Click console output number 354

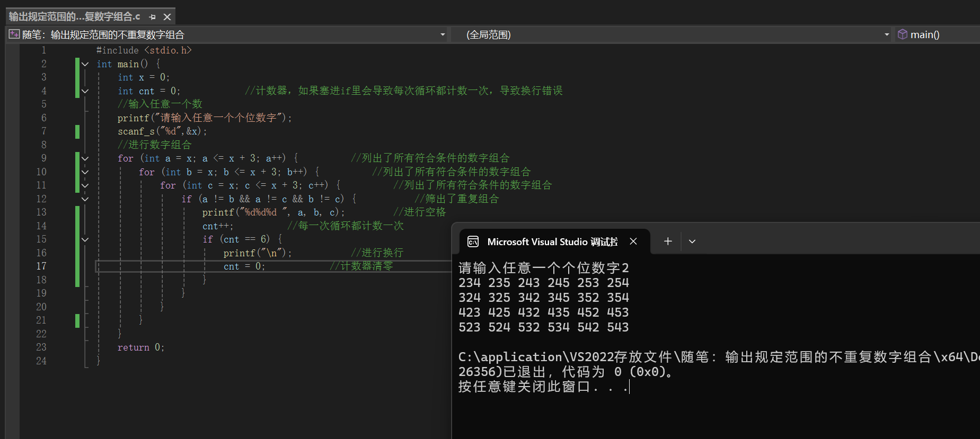coord(618,298)
